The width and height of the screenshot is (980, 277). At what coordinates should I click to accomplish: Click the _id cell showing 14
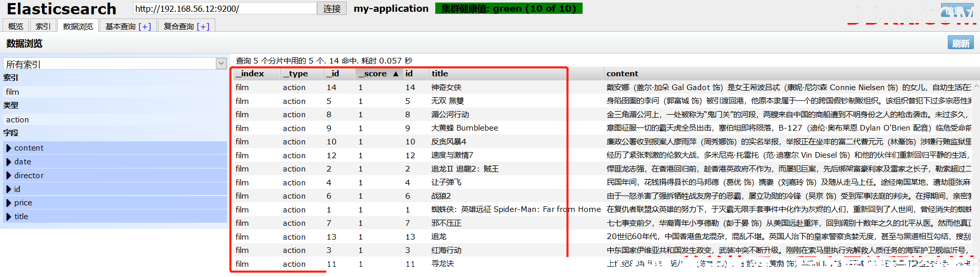coord(331,87)
